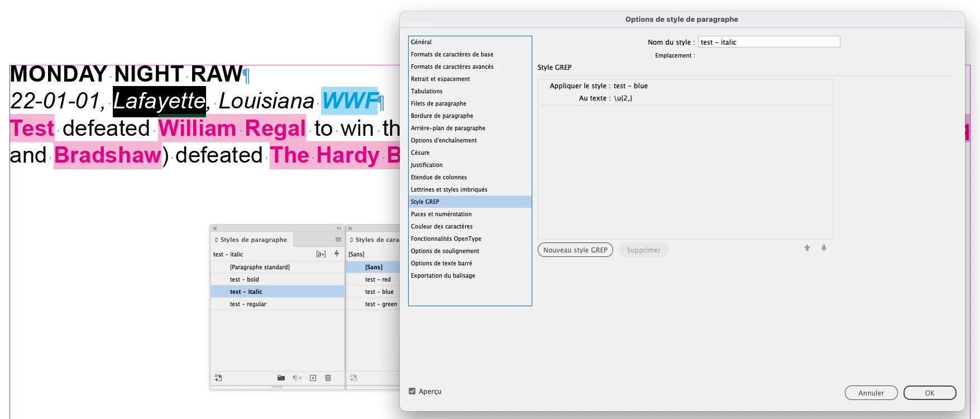Confirm dialog with OK button

point(930,393)
